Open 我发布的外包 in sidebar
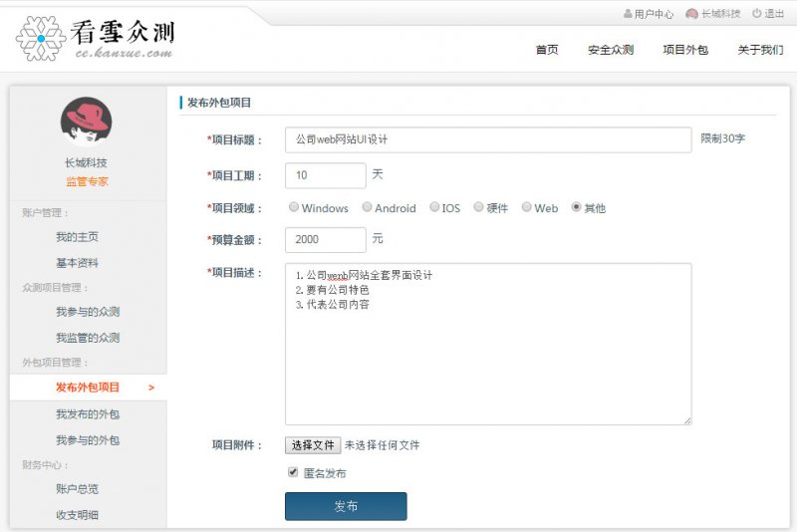797x532 pixels. pos(88,414)
